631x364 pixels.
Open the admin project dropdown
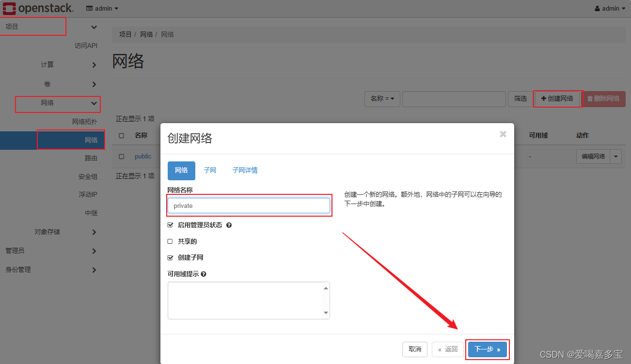(x=102, y=8)
